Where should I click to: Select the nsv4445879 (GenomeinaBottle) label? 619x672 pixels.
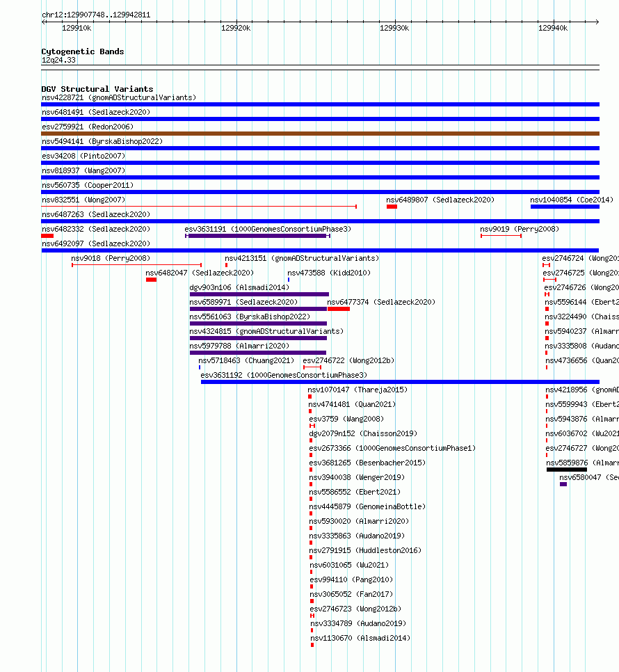pos(367,506)
